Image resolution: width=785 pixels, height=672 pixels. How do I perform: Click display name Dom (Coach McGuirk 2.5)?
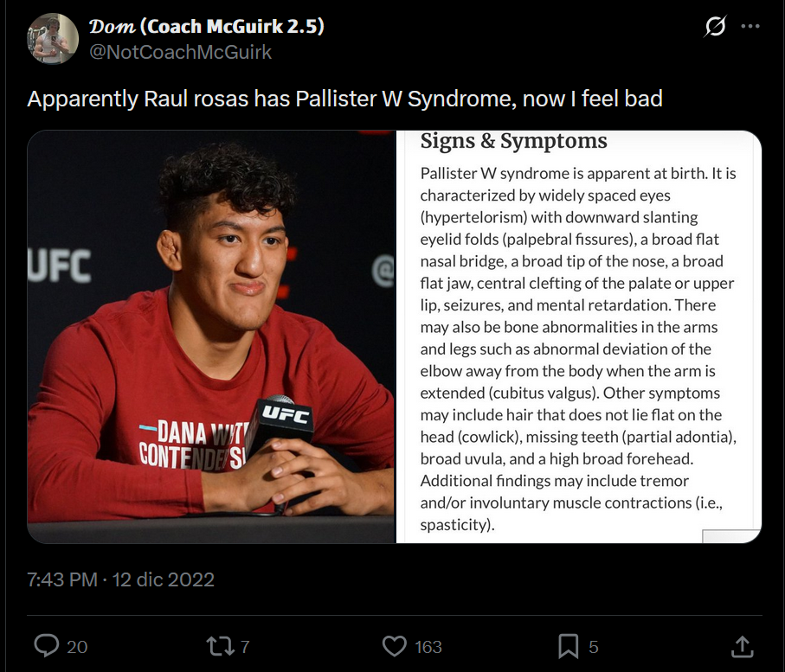pyautogui.click(x=207, y=26)
